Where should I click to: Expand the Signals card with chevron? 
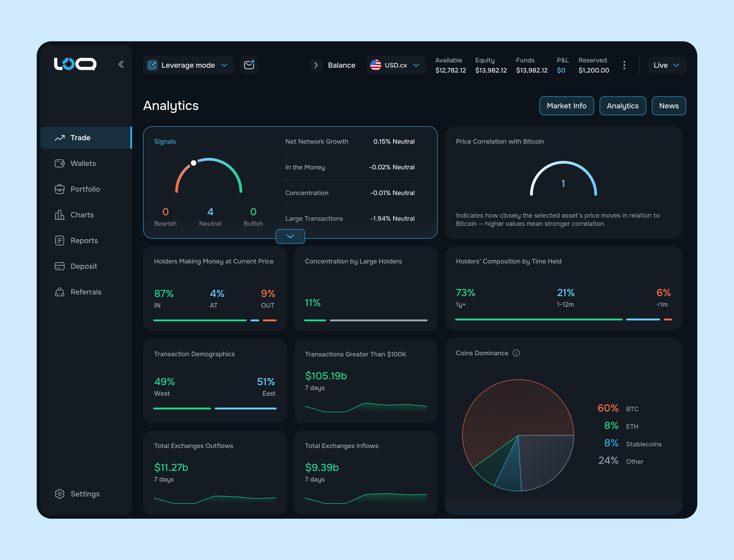pyautogui.click(x=290, y=236)
